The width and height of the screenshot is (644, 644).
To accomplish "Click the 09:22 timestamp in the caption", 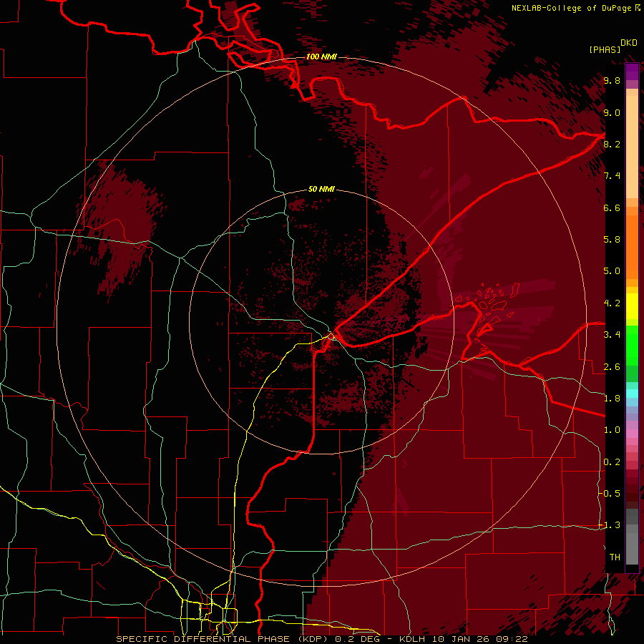I will point(513,639).
